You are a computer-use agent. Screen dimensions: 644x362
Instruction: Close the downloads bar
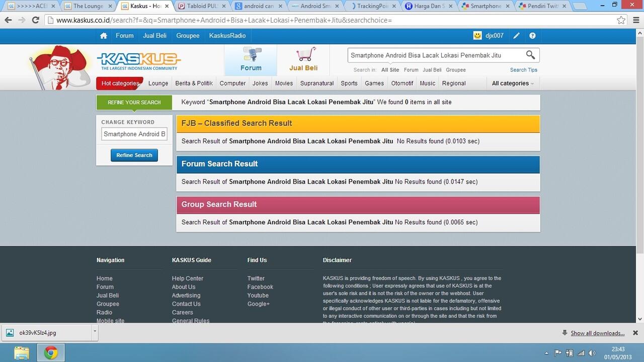point(635,333)
